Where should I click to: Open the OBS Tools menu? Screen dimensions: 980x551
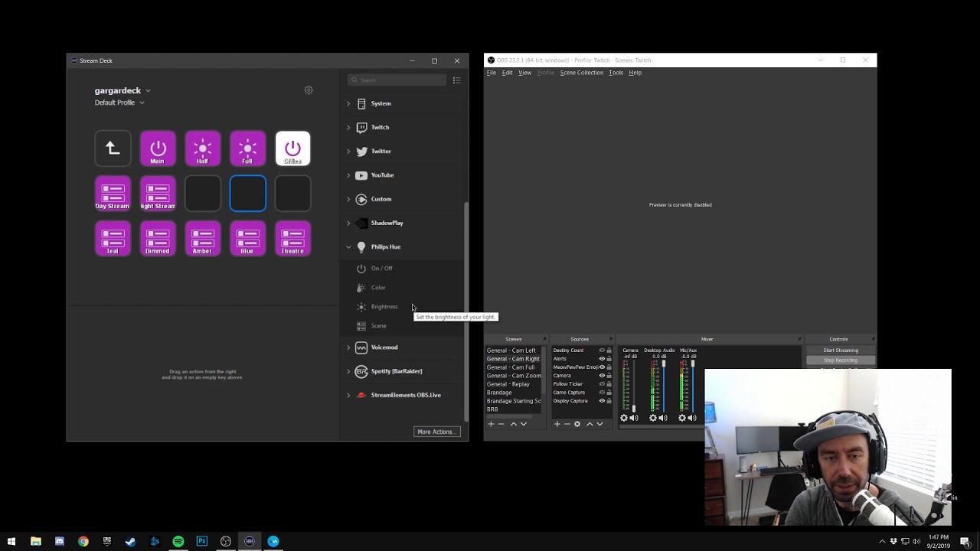point(616,73)
